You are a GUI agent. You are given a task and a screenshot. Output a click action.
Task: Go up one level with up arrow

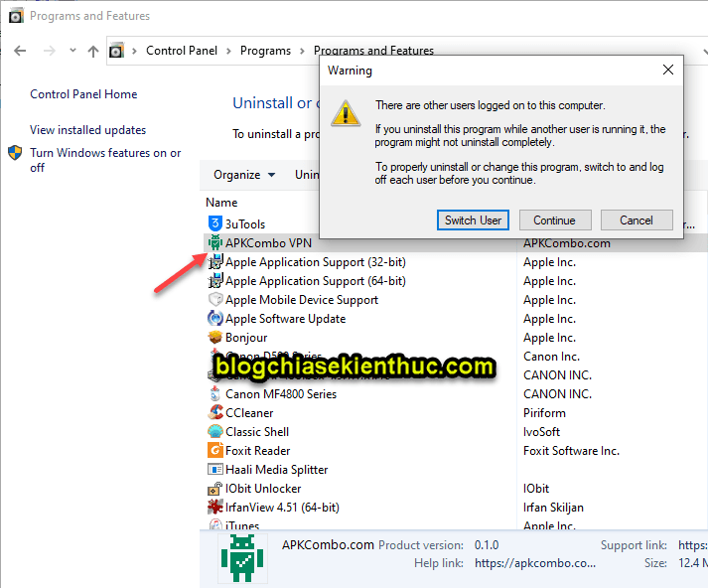coord(93,51)
